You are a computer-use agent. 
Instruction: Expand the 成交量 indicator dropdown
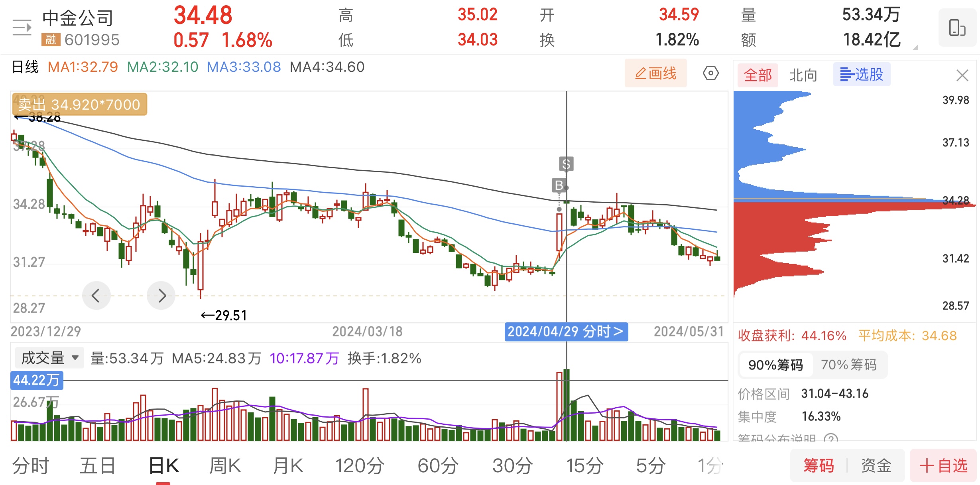tap(49, 358)
